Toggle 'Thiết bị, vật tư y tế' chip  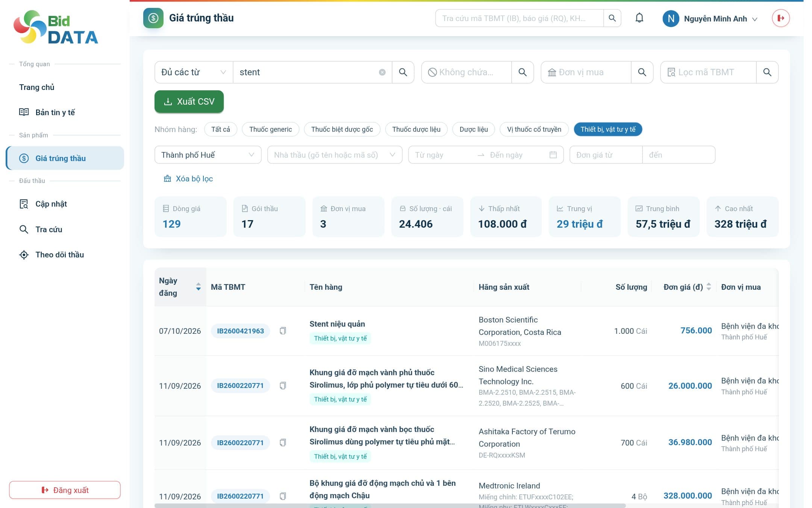tap(608, 129)
